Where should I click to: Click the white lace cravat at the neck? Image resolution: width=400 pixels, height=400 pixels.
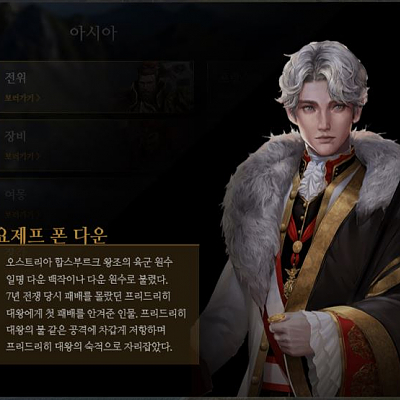312,177
